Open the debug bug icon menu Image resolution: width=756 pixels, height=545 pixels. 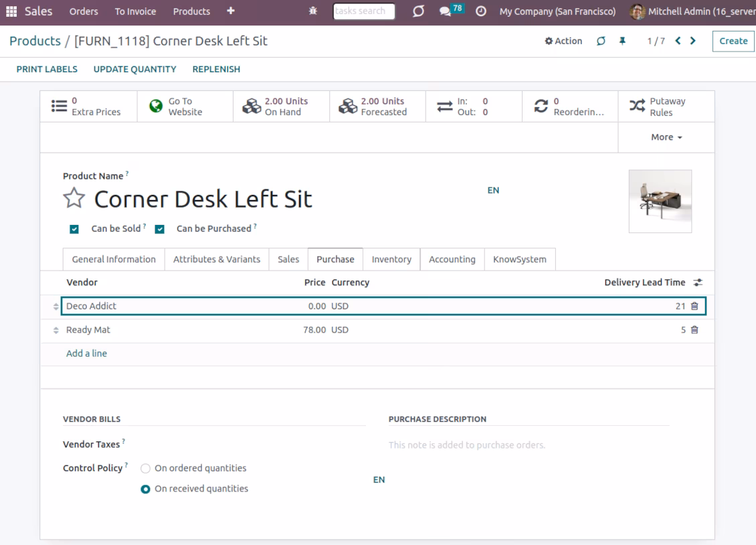click(x=313, y=11)
